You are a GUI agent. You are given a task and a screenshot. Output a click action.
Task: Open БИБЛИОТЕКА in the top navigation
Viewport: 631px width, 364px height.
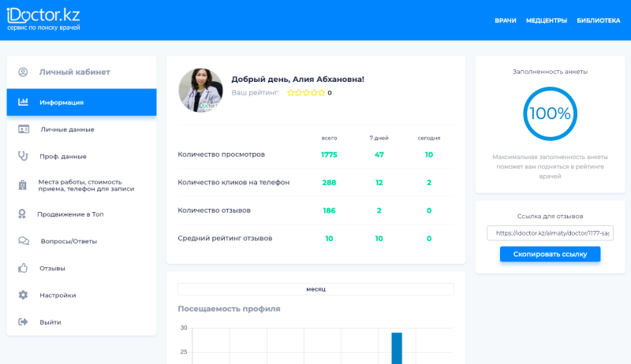pos(599,20)
